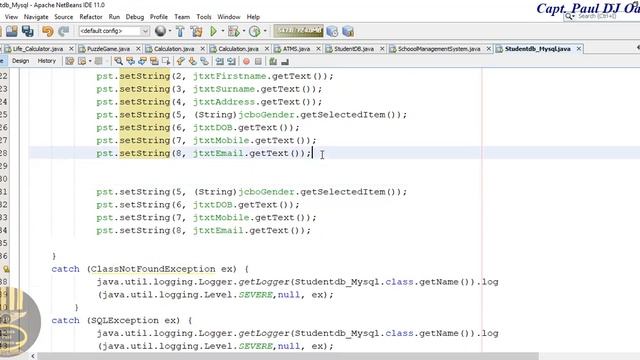Open the Source menu
The image size is (640, 360).
click(x=64, y=17)
